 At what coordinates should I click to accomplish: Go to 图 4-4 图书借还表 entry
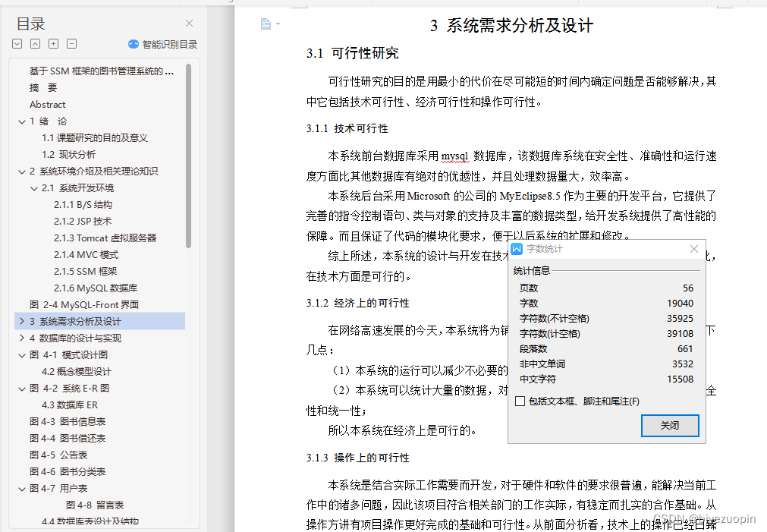[x=68, y=438]
